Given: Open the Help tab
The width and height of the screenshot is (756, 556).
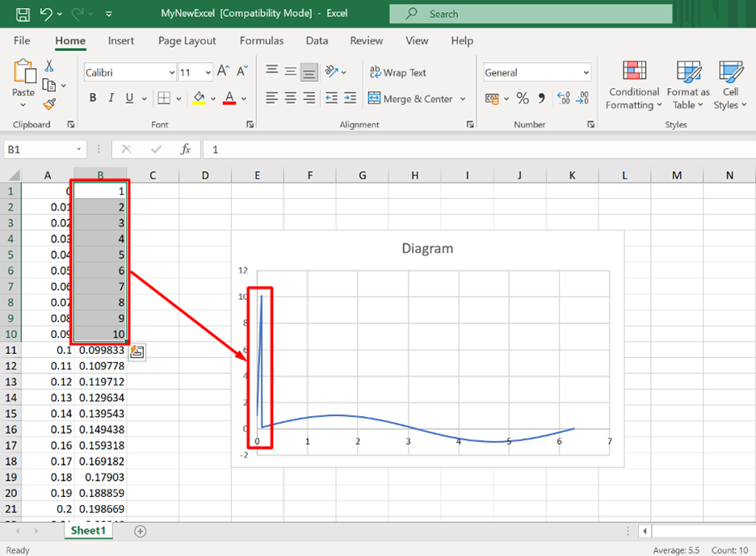Looking at the screenshot, I should pyautogui.click(x=462, y=40).
